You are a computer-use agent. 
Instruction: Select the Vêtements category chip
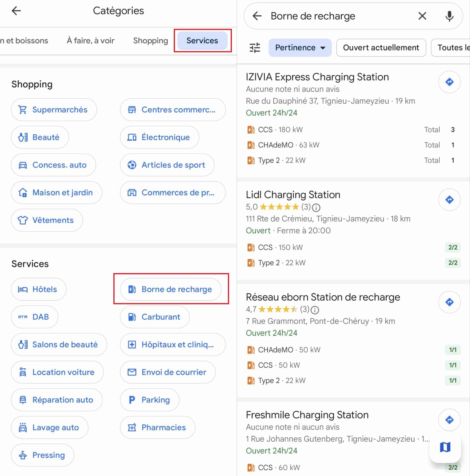pyautogui.click(x=47, y=220)
